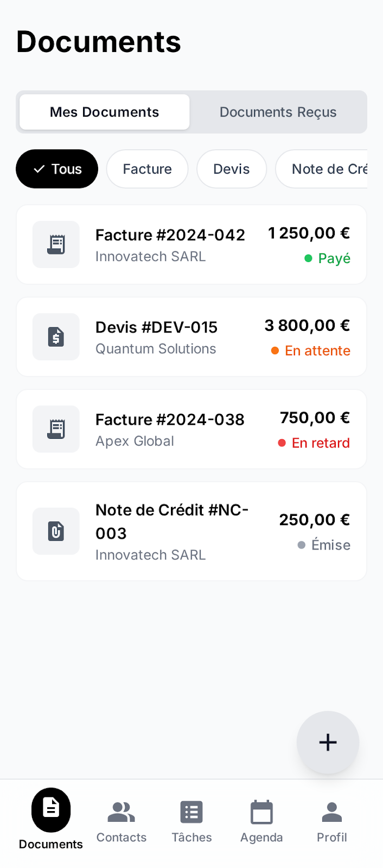
Task: Open the Contacts section via its icon
Action: [x=121, y=810]
